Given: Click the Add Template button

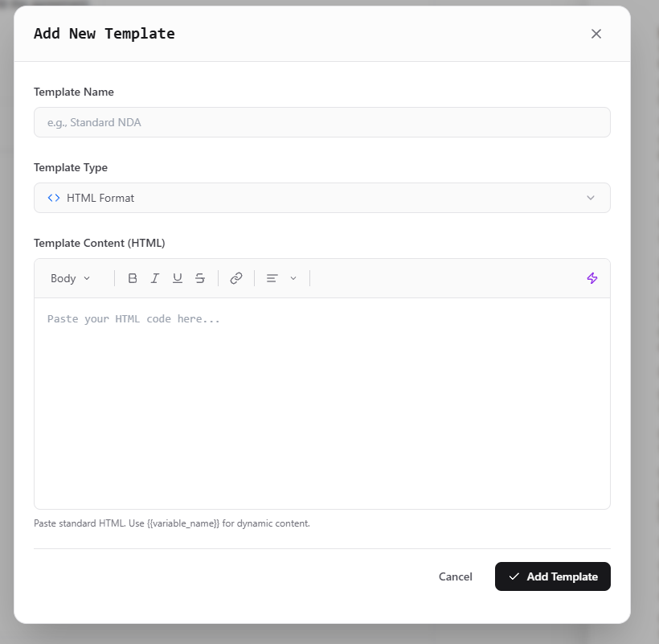Looking at the screenshot, I should pyautogui.click(x=553, y=576).
